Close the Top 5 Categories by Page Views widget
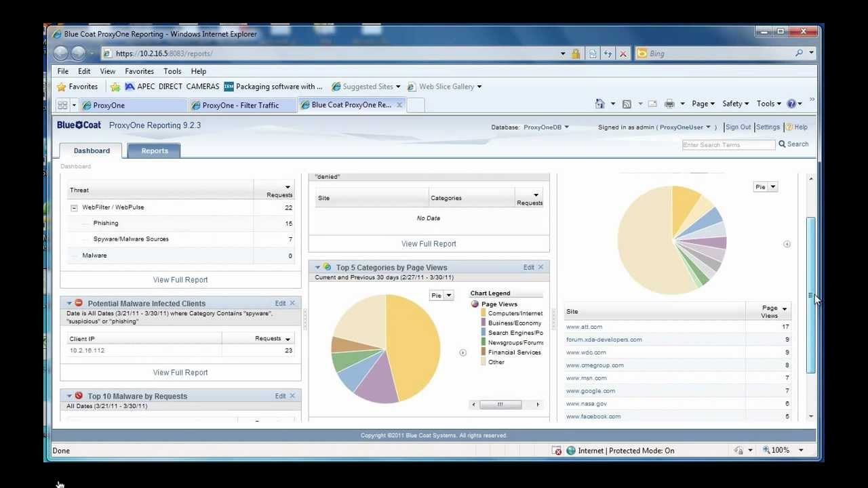 (540, 267)
